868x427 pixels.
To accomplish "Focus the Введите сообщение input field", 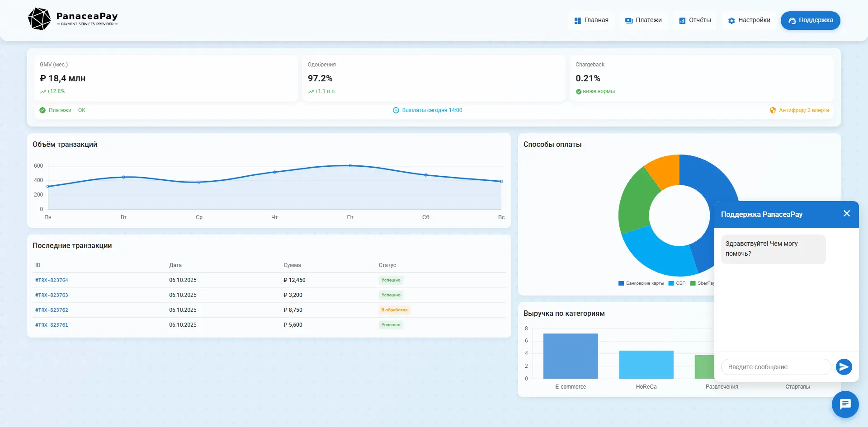I will [x=776, y=367].
